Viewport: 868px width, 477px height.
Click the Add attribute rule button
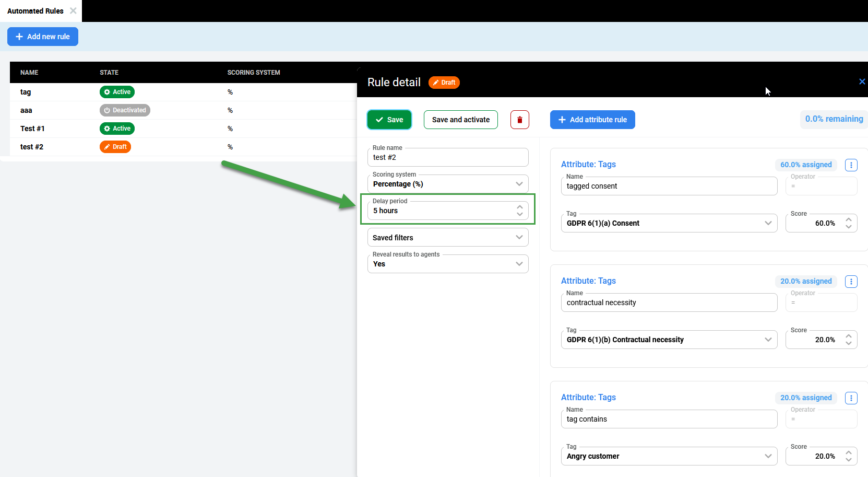592,120
